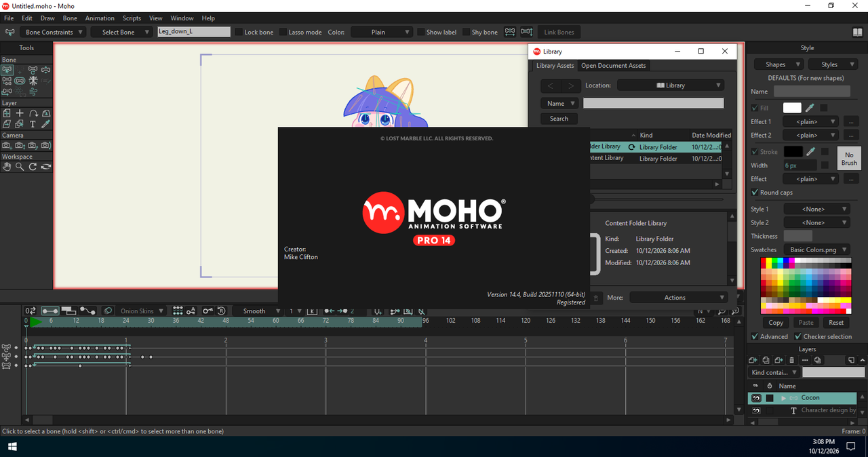This screenshot has width=868, height=457.
Task: Click the Delete Layer trash icon
Action: pyautogui.click(x=792, y=360)
